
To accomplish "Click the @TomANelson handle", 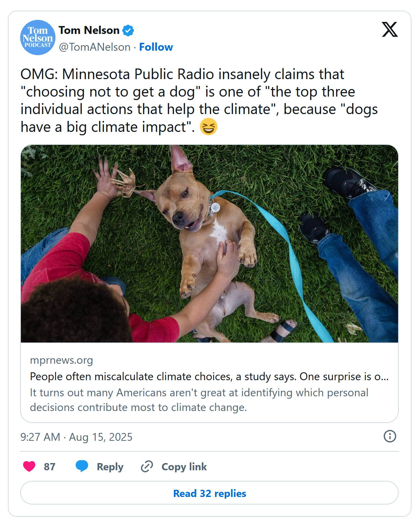I will tap(94, 47).
